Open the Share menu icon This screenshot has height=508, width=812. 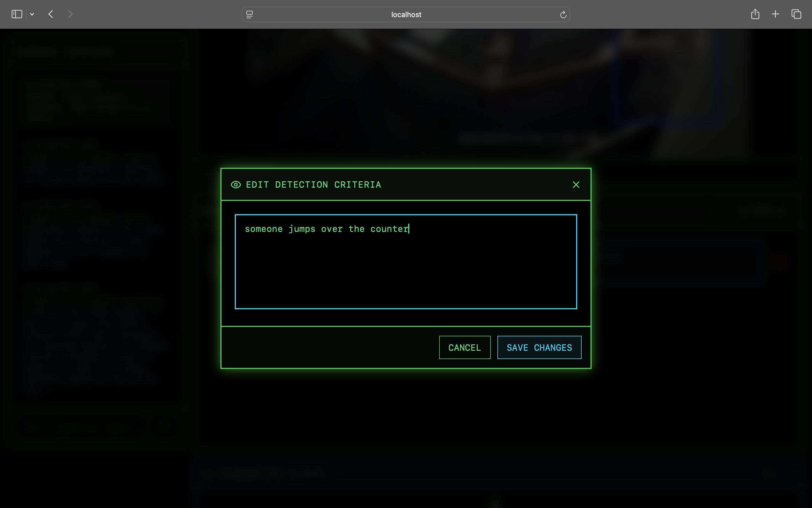click(755, 14)
